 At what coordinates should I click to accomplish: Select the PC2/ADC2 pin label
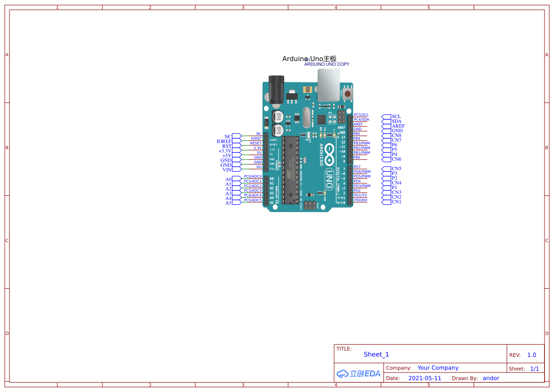click(253, 186)
